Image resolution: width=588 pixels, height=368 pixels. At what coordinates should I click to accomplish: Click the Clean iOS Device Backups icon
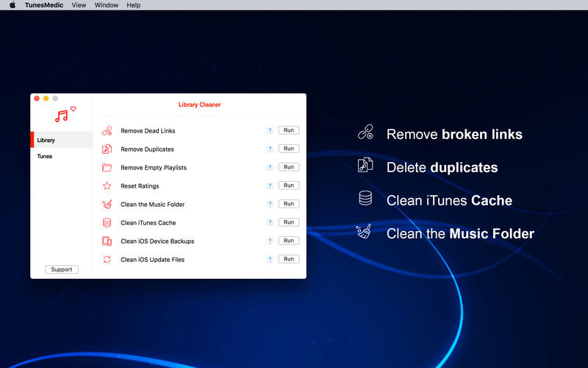[107, 241]
